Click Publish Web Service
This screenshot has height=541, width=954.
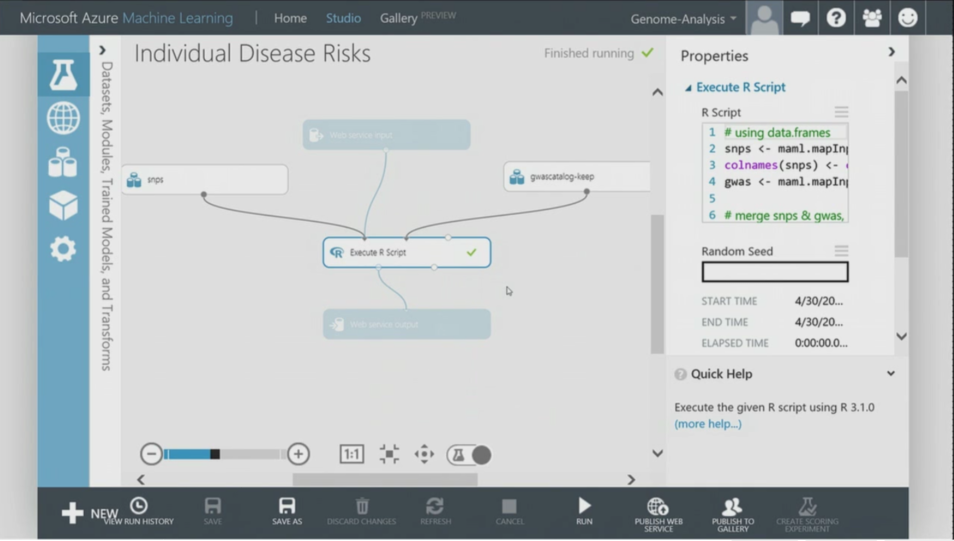pyautogui.click(x=658, y=515)
